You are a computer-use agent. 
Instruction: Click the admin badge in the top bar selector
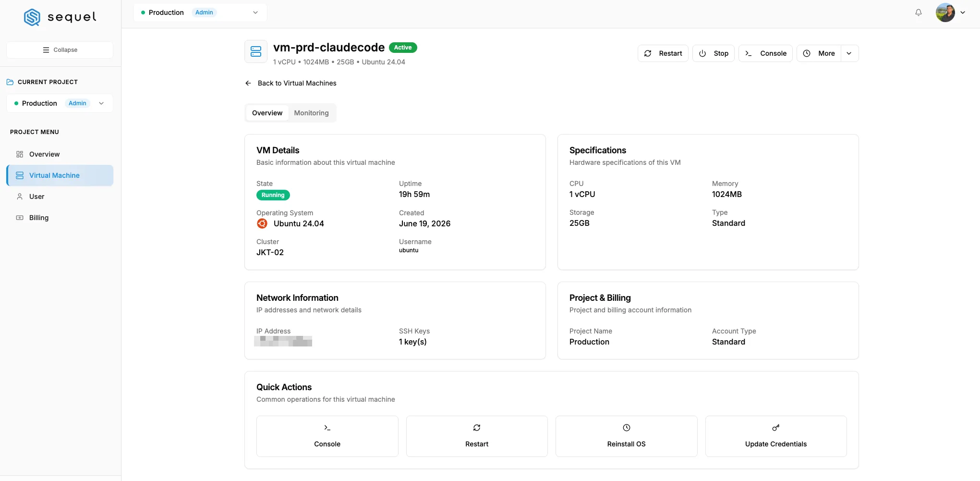click(204, 12)
